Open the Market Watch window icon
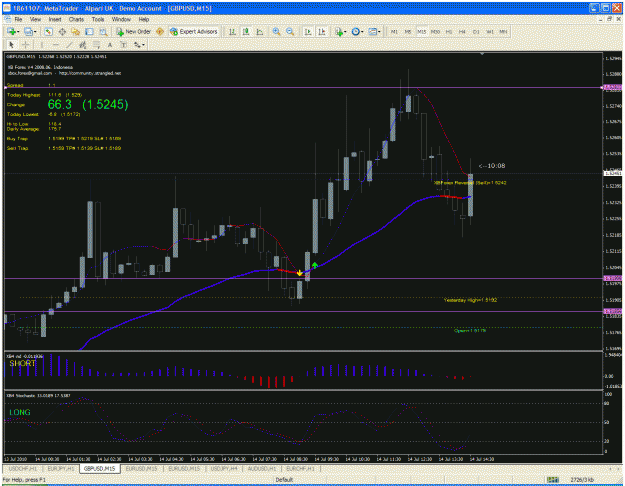The width and height of the screenshot is (625, 486). (48, 31)
